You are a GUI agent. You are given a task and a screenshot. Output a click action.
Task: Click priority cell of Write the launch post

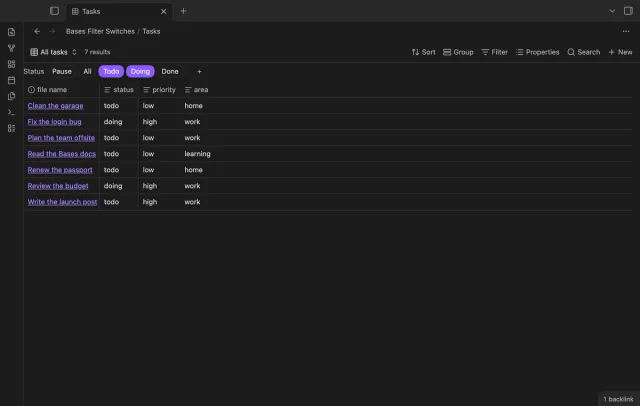pyautogui.click(x=159, y=202)
